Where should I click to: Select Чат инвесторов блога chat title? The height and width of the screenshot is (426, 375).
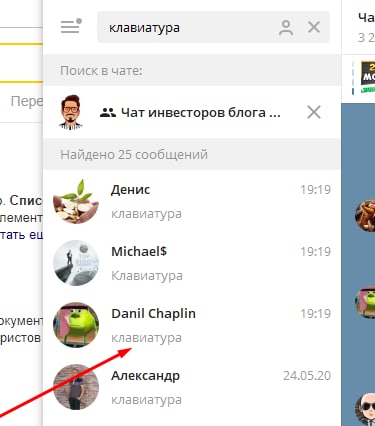coord(201,113)
